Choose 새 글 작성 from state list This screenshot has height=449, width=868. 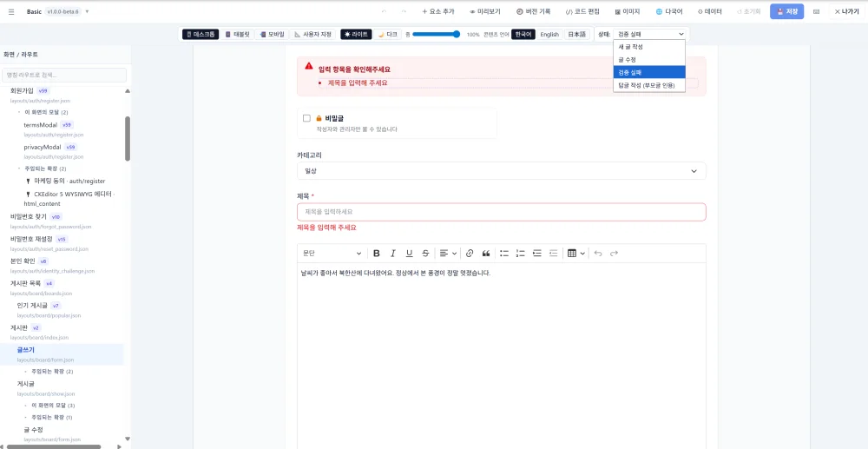[x=649, y=47]
